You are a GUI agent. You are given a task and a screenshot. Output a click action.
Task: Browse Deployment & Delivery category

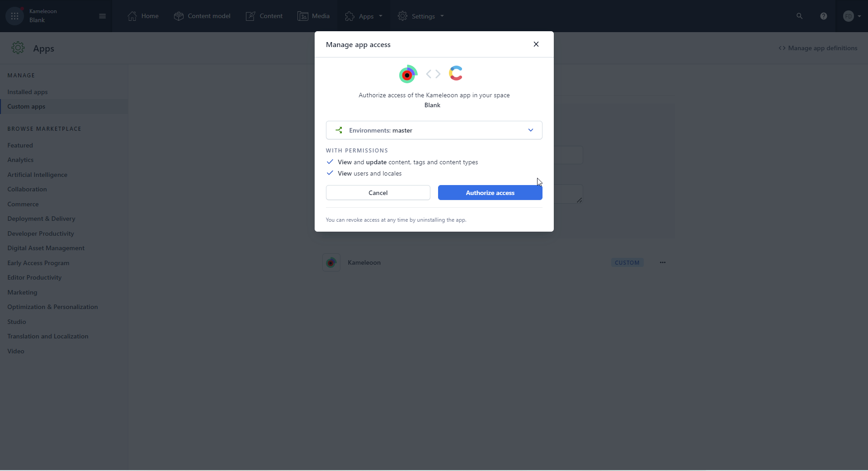(x=41, y=219)
